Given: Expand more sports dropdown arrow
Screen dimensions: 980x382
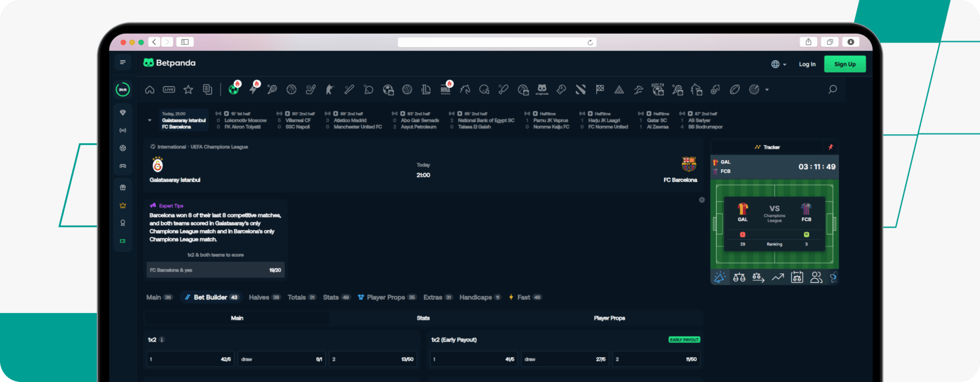Looking at the screenshot, I should [x=767, y=90].
